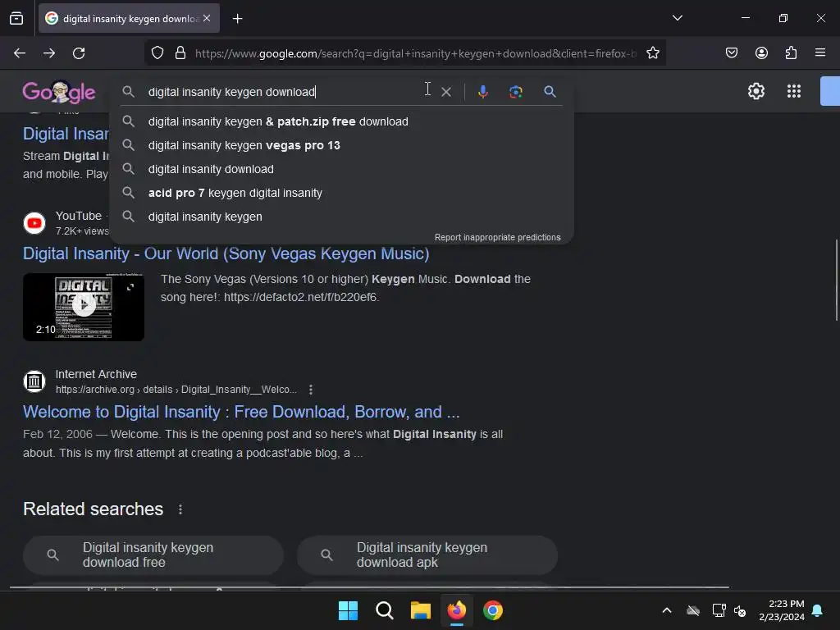Open Welcome to Digital Insanity archive link

coord(241,412)
